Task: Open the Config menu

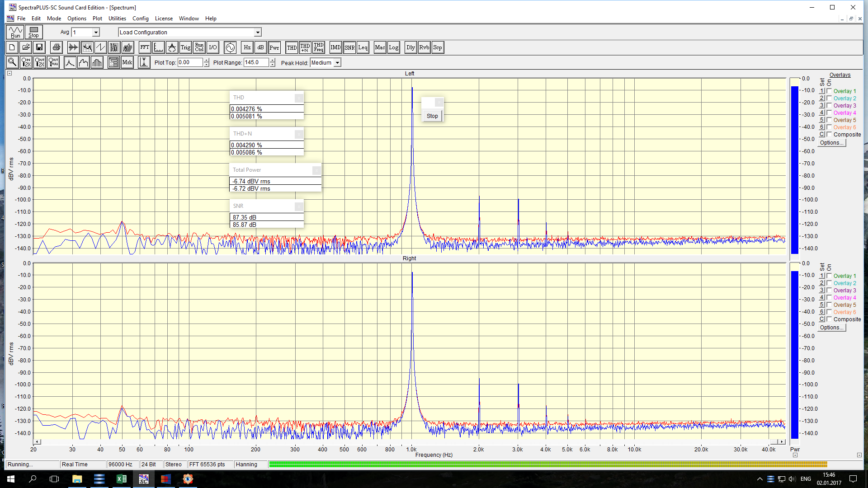Action: point(140,19)
